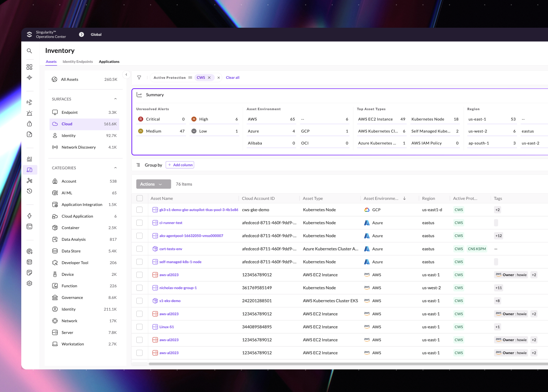This screenshot has height=392, width=548.
Task: Toggle the select-all checkbox in table header
Action: click(x=140, y=198)
